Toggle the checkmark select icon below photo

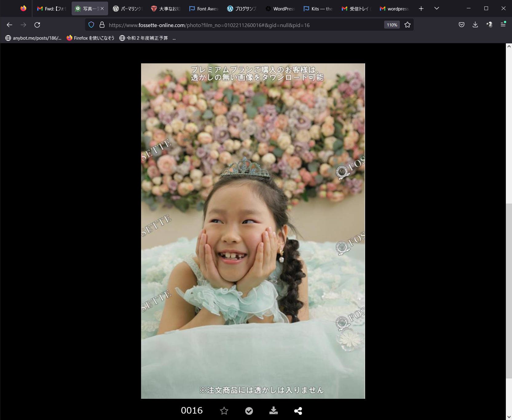[x=249, y=411]
